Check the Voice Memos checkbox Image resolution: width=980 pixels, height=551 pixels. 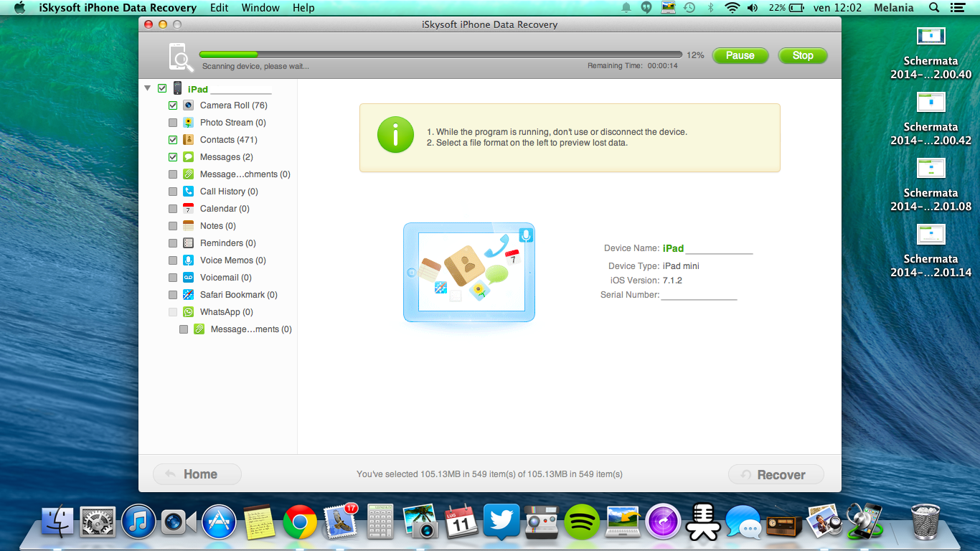tap(173, 260)
